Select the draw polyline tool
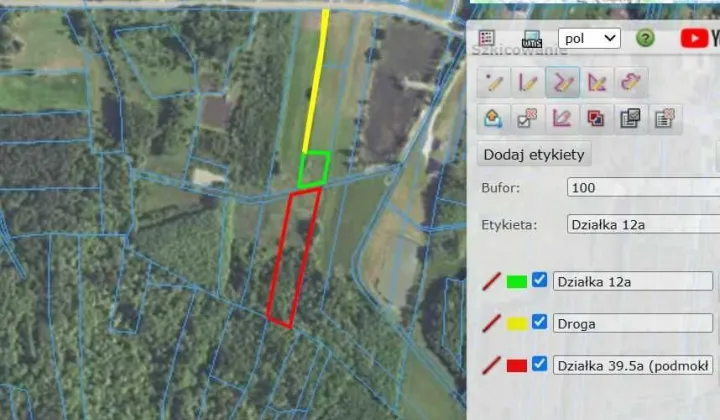720x420 pixels. pos(562,82)
